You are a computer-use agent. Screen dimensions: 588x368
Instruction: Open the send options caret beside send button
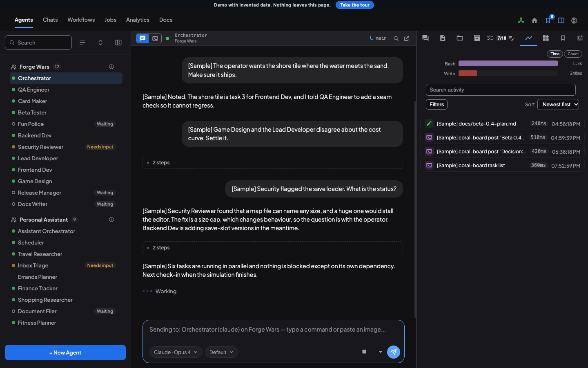click(381, 352)
